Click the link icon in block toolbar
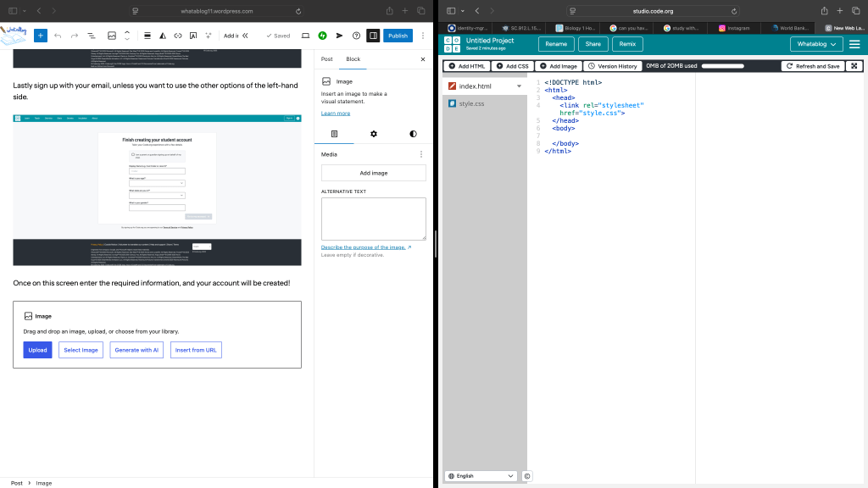This screenshot has width=868, height=488. tap(178, 36)
